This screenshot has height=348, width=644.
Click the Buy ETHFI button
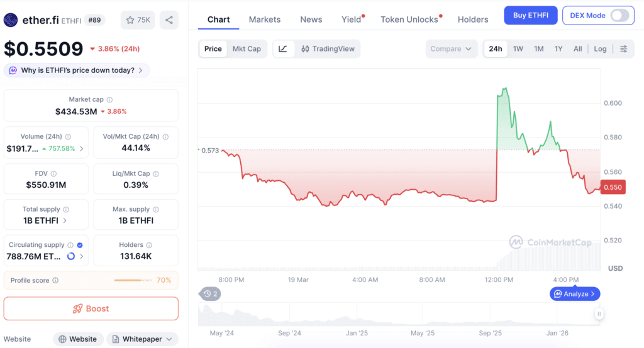(531, 16)
